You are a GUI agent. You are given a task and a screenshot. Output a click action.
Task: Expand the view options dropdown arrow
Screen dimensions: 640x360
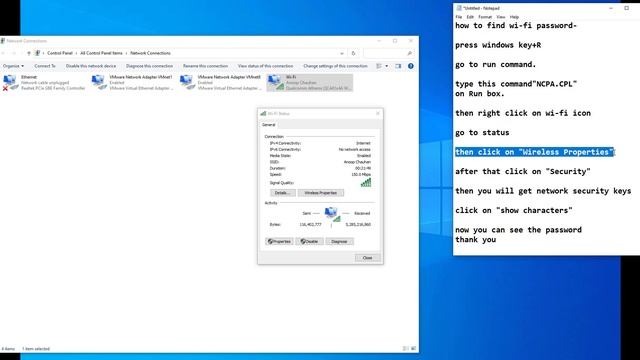coord(387,66)
